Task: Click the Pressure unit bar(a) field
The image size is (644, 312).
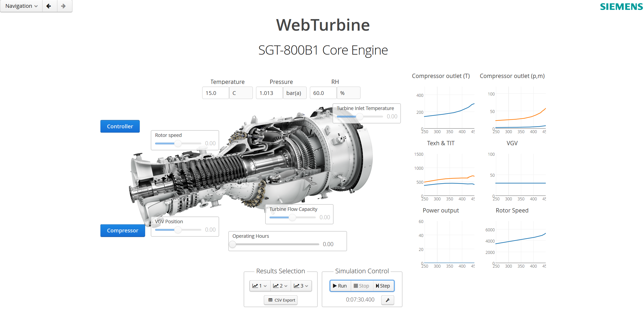Action: pos(294,93)
